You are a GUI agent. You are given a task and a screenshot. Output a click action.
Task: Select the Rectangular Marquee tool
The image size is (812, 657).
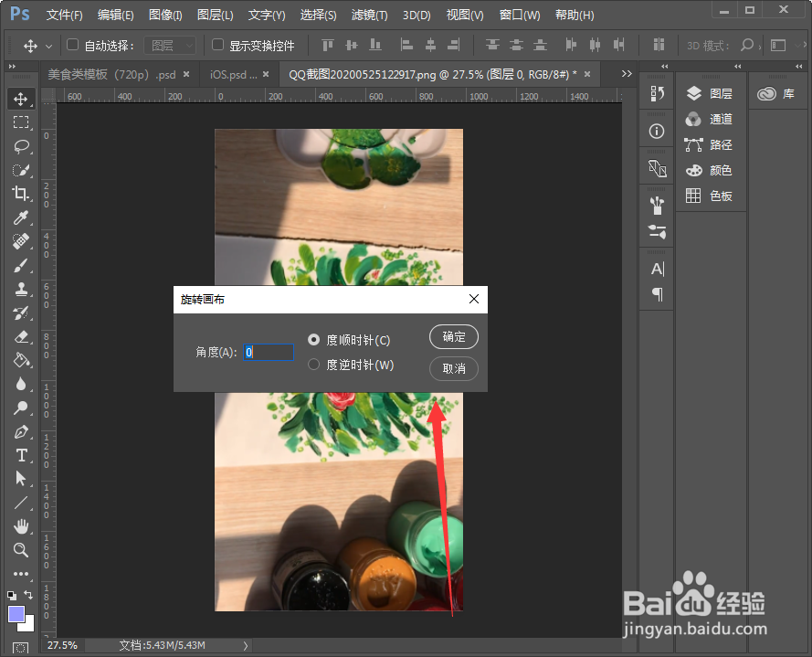pos(21,122)
